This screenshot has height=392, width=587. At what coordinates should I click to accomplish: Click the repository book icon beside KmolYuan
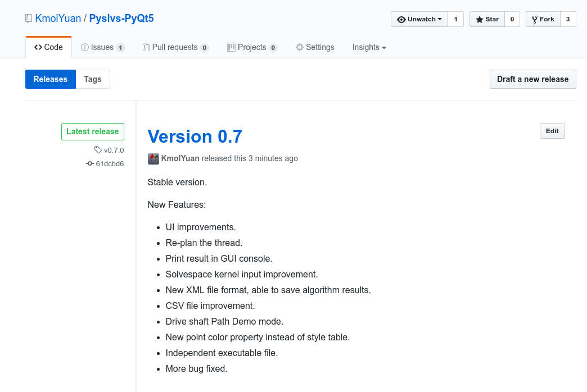[x=29, y=19]
